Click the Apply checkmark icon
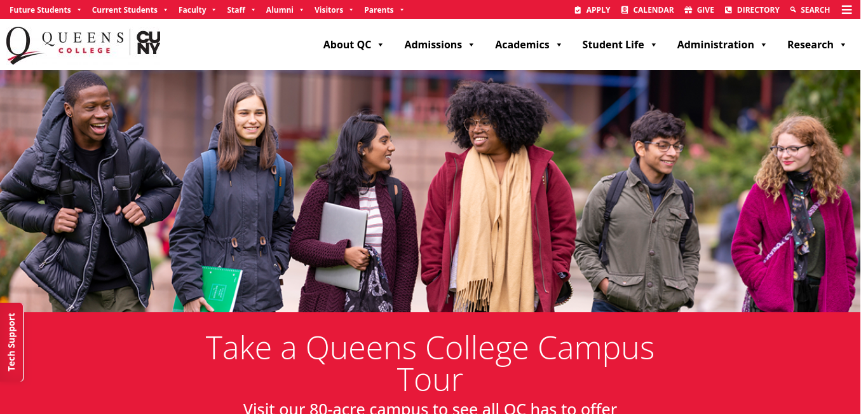Image resolution: width=868 pixels, height=414 pixels. (x=578, y=10)
